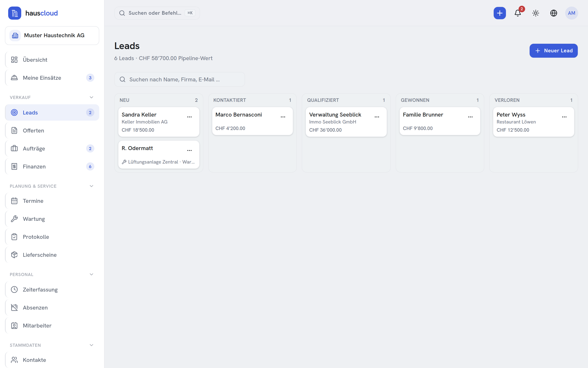
Task: Click the building icon beside Muster Haustechnik
Action: pyautogui.click(x=15, y=36)
